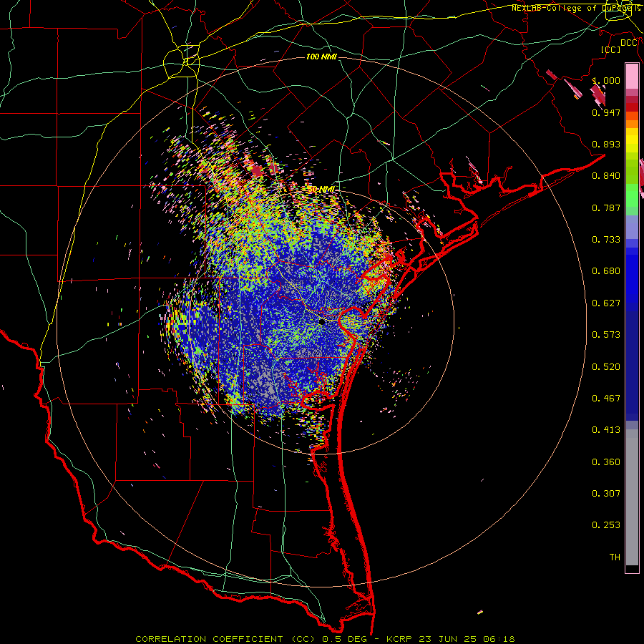Screen dimensions: 644x644
Task: Select the 0.787 scale value
Action: point(606,208)
